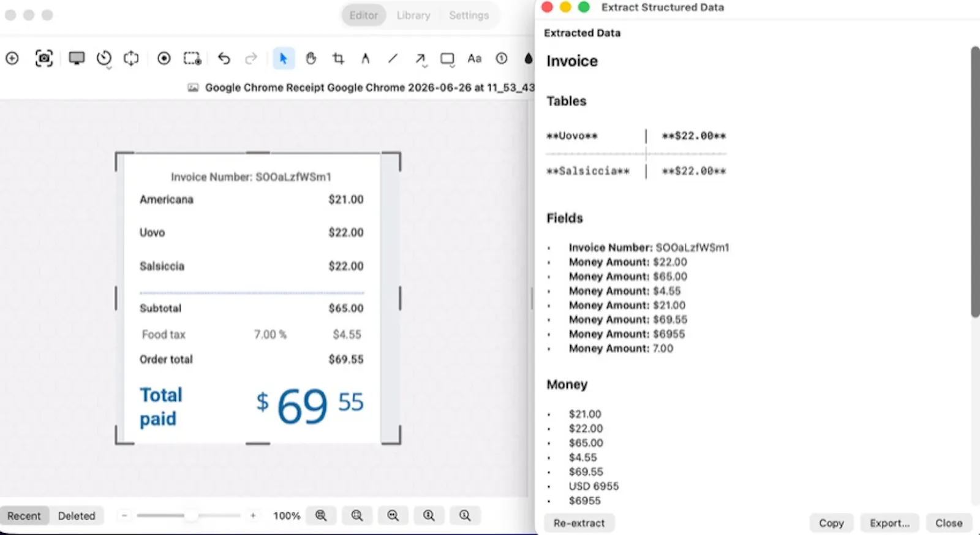Click the right-edge middle crop handle
This screenshot has height=535, width=980.
[x=400, y=298]
